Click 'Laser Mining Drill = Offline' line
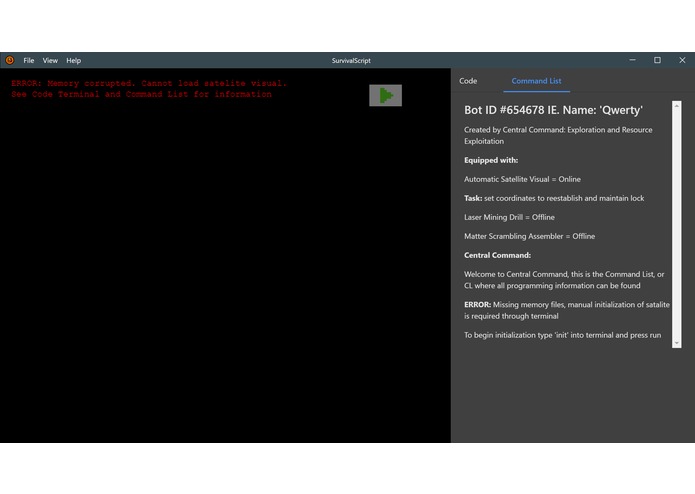Viewport: 695px width, 494px height. tap(509, 218)
